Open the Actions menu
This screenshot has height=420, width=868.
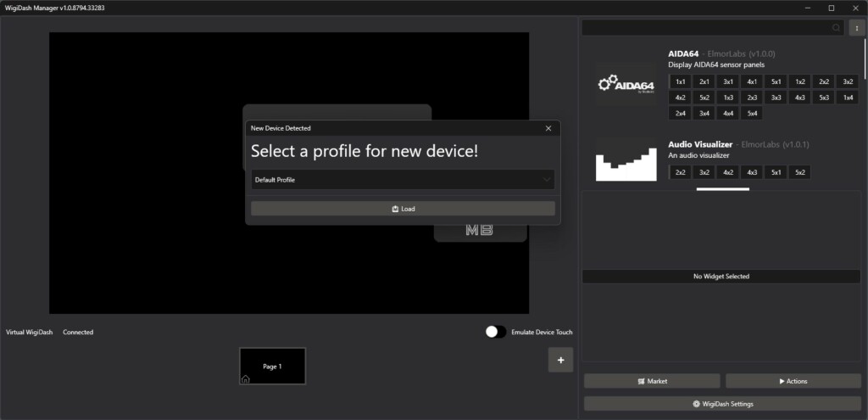coord(793,381)
